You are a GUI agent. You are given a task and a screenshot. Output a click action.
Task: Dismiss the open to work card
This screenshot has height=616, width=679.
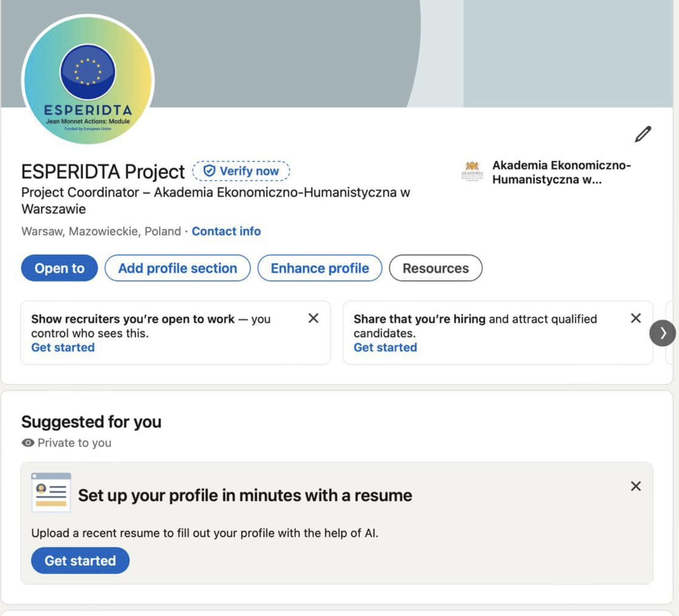click(x=313, y=318)
